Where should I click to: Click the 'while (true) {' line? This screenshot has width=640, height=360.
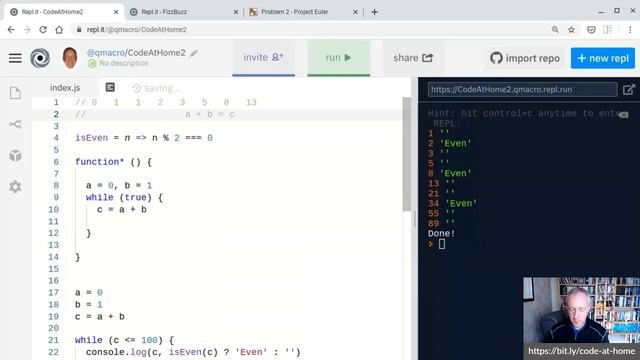pyautogui.click(x=124, y=198)
